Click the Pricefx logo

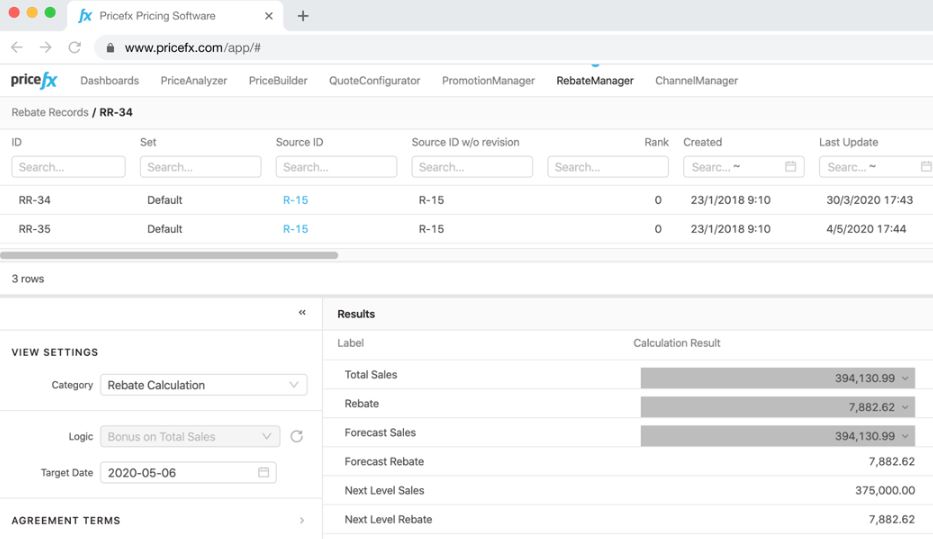(x=34, y=80)
